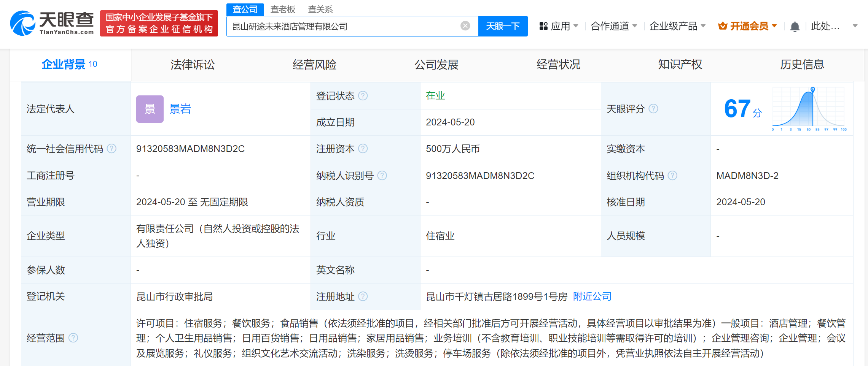Click help icon beside 组织机构代码

coord(672,176)
